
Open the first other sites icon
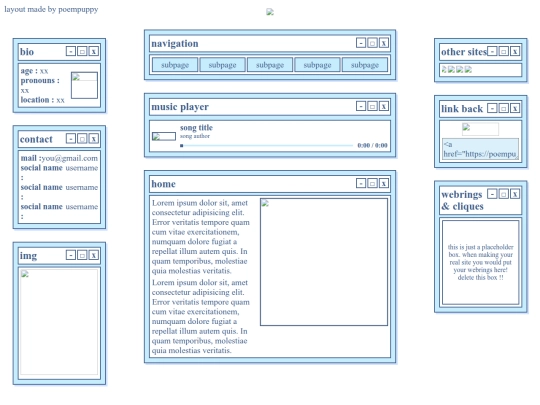(x=444, y=70)
